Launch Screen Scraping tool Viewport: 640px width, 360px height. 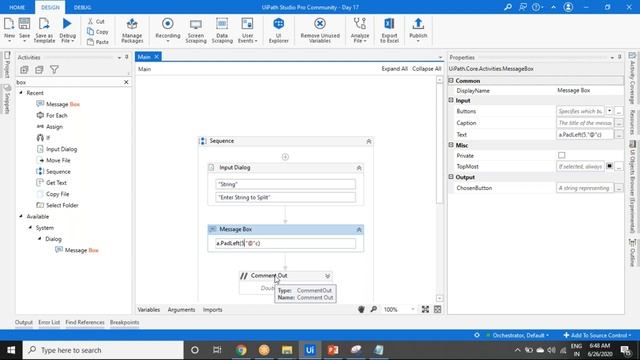[196, 30]
